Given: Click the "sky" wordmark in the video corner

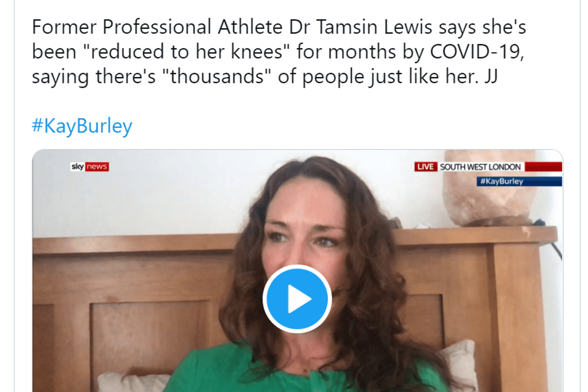Looking at the screenshot, I should coord(77,167).
